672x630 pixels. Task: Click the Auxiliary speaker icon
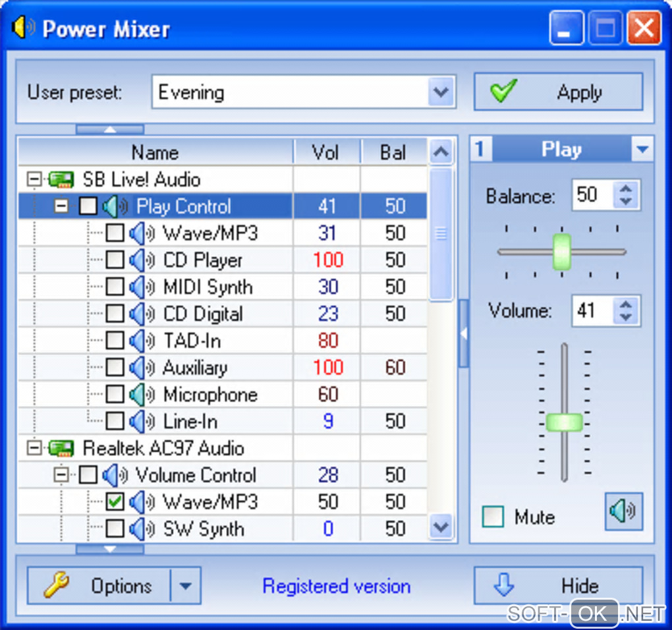pos(142,368)
